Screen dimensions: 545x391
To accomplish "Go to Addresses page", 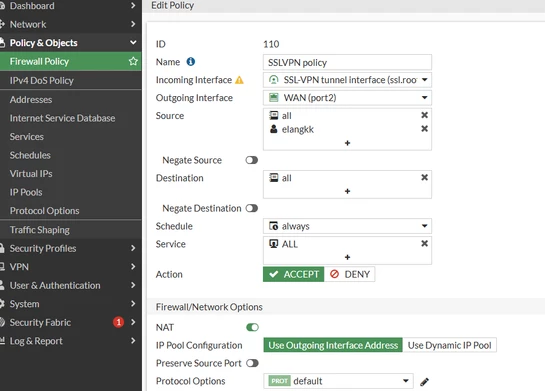I will tap(71, 99).
